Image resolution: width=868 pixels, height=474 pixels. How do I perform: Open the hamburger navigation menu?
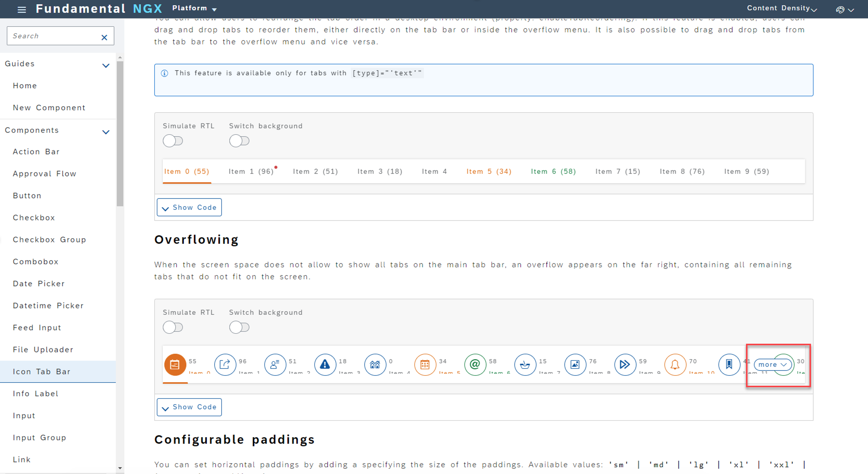pos(21,9)
